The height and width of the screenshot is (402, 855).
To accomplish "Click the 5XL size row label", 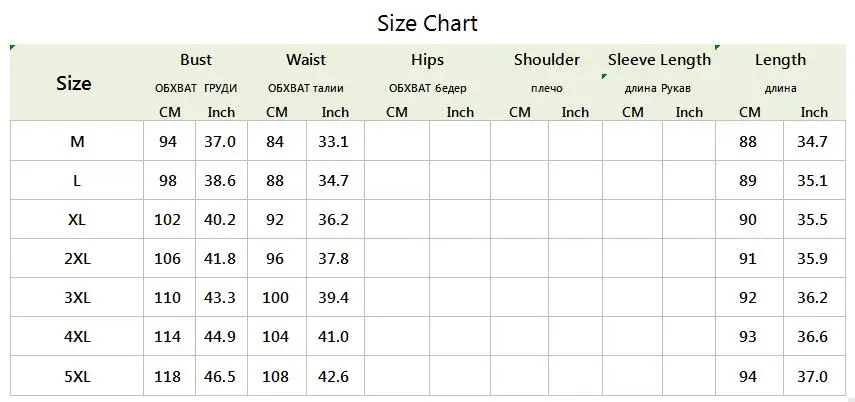I will click(x=77, y=376).
